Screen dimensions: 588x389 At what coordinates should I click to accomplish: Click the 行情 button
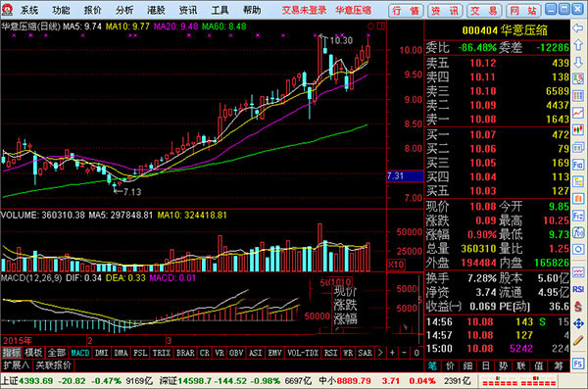[406, 11]
